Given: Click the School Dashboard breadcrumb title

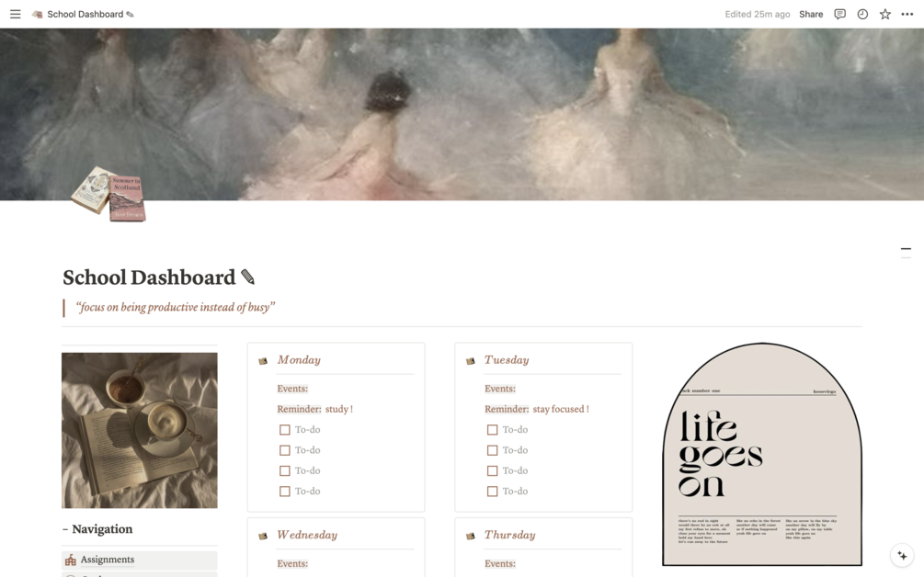Looking at the screenshot, I should tap(85, 14).
